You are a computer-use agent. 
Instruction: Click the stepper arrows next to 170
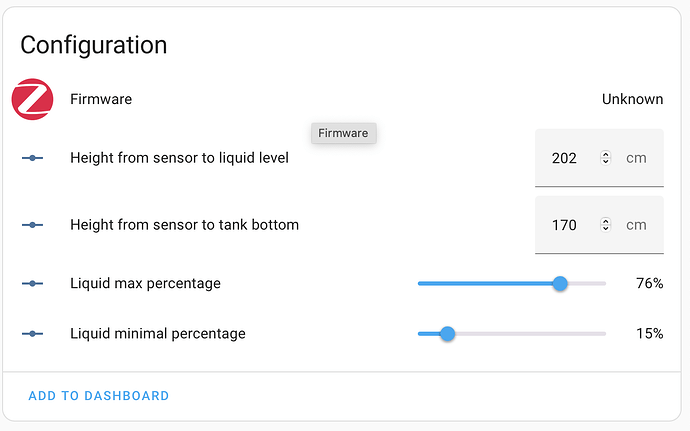coord(605,225)
